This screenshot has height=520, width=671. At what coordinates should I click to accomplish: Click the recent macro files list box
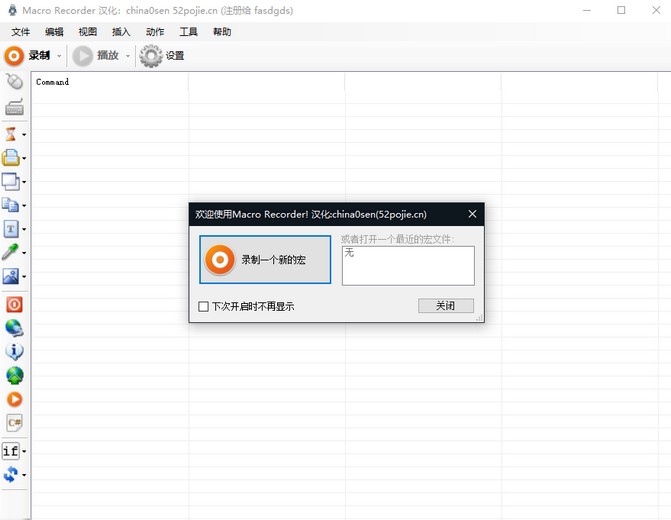point(408,266)
